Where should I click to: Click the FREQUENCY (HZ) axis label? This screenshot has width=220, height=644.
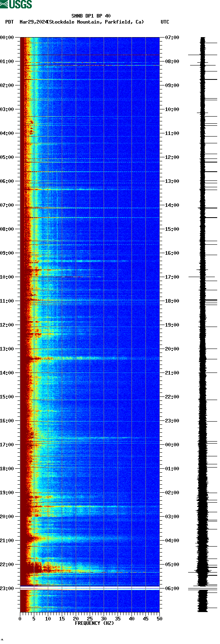94,623
